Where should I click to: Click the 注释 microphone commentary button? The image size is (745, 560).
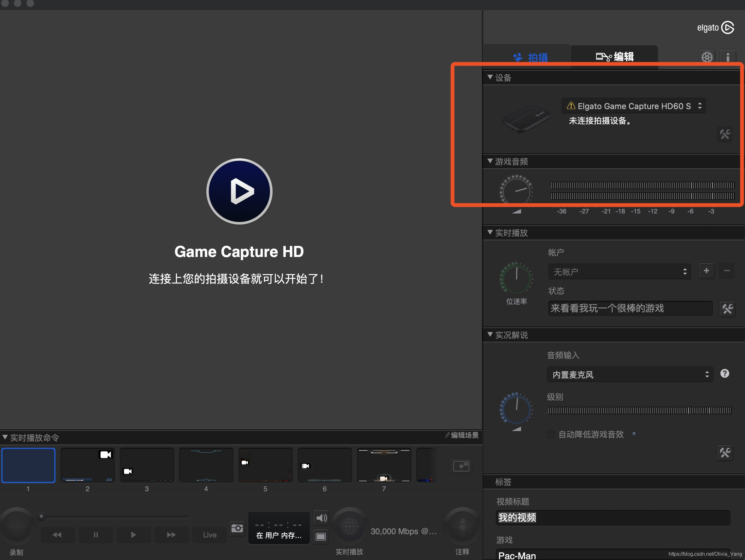coord(462,526)
